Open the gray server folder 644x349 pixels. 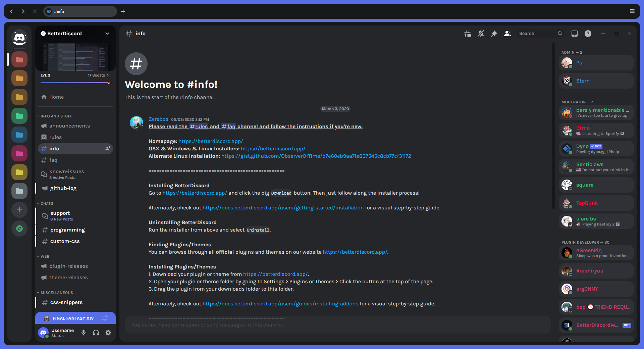(19, 191)
